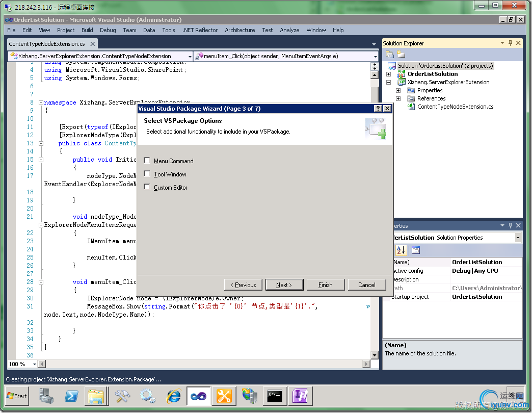Click the Add New Solution Folder icon
This screenshot has height=413, width=532.
pyautogui.click(x=401, y=55)
